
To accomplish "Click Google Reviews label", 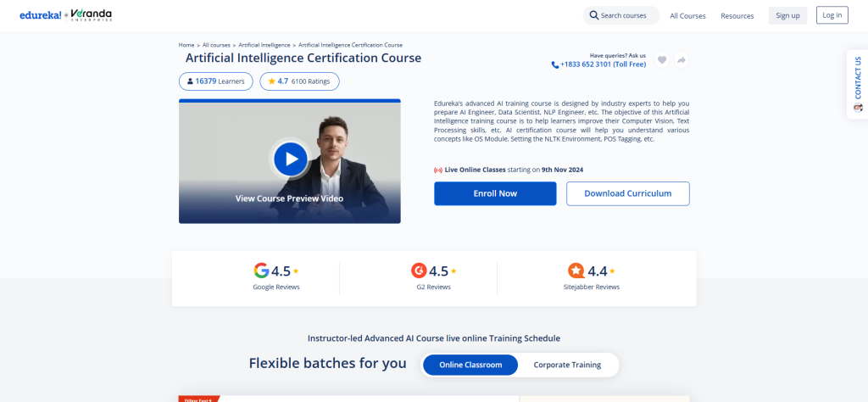I will 276,287.
